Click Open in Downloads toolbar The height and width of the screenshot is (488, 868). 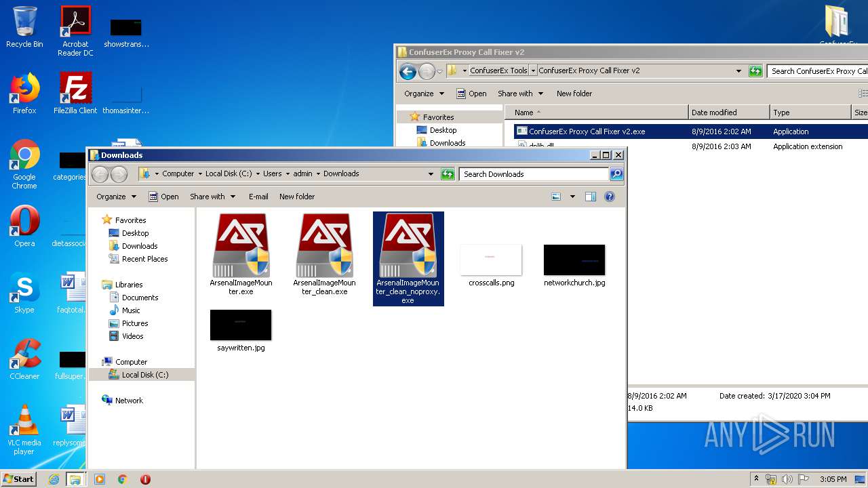click(x=163, y=197)
